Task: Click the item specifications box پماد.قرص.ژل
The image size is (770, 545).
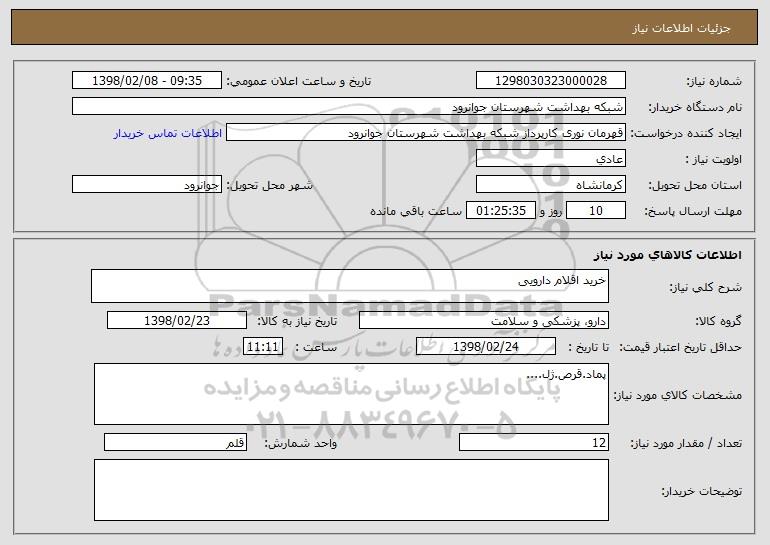Action: click(351, 394)
